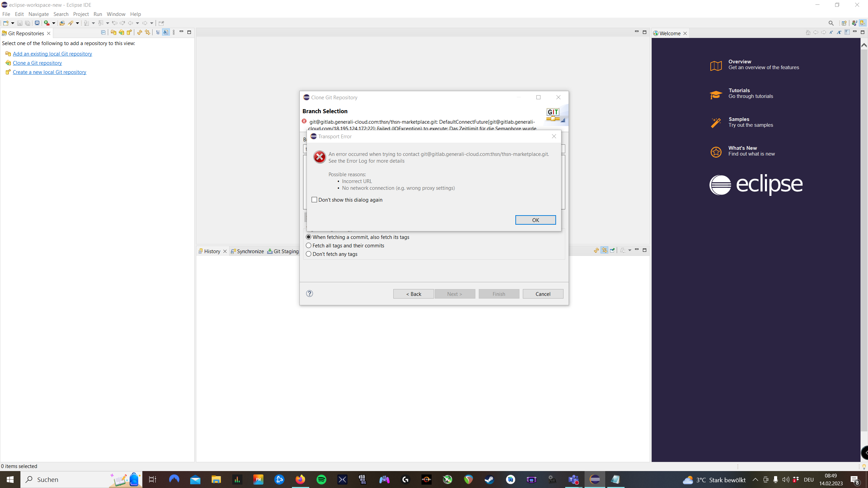The height and width of the screenshot is (488, 868).
Task: Click Collapse All in Git Repositories view
Action: tap(103, 33)
